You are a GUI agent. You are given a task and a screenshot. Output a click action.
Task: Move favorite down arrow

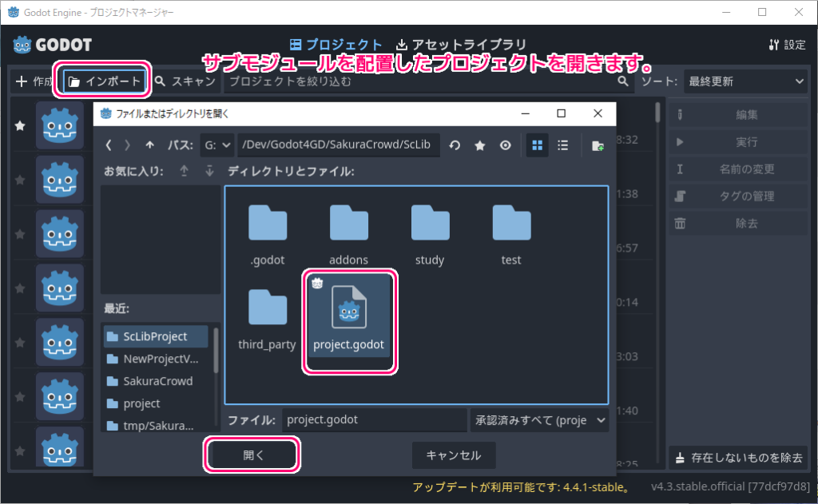point(209,171)
